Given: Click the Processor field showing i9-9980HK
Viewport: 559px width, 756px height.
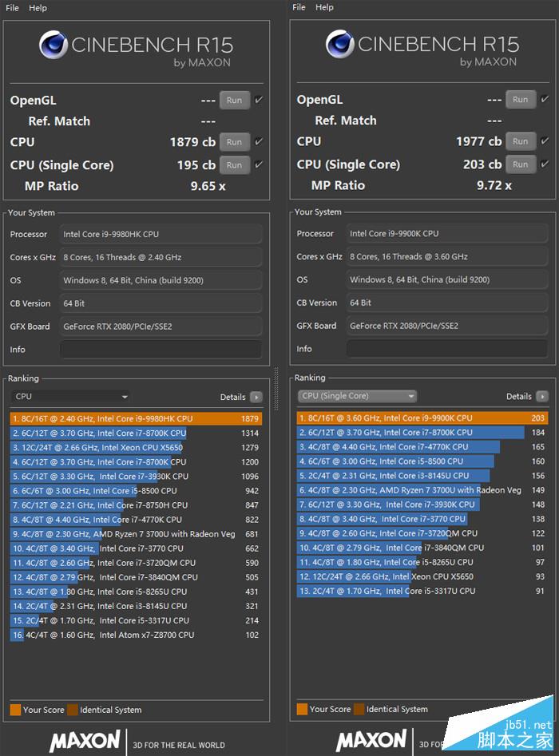Looking at the screenshot, I should pos(161,235).
